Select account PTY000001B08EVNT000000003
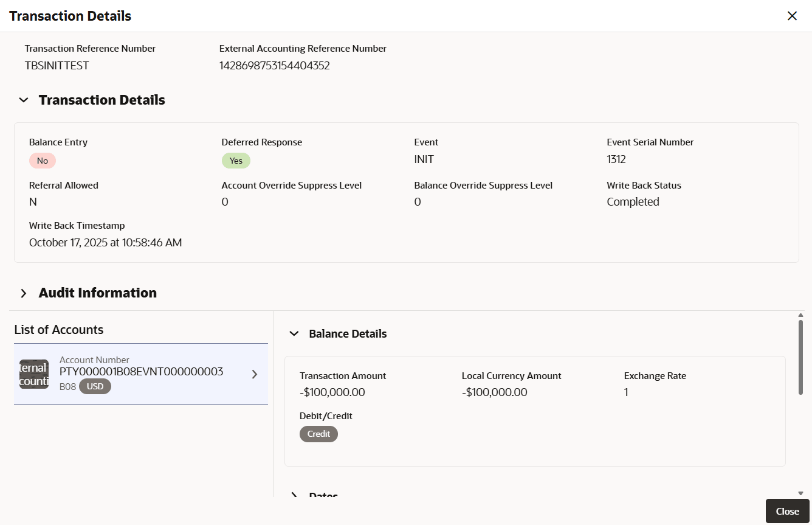Screen dimensions: 812x525 (x=141, y=372)
